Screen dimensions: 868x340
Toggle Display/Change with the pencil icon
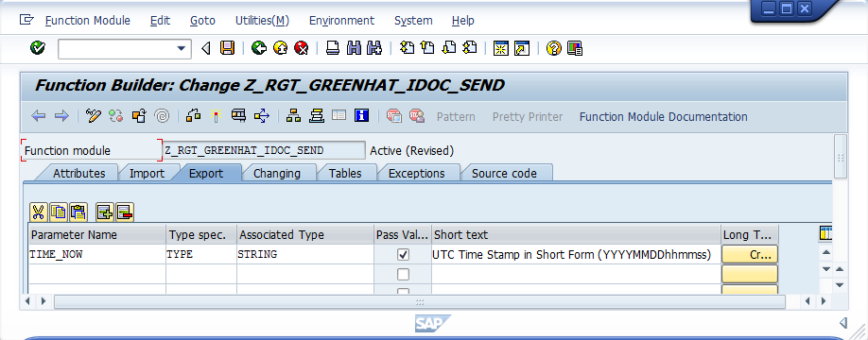point(94,116)
